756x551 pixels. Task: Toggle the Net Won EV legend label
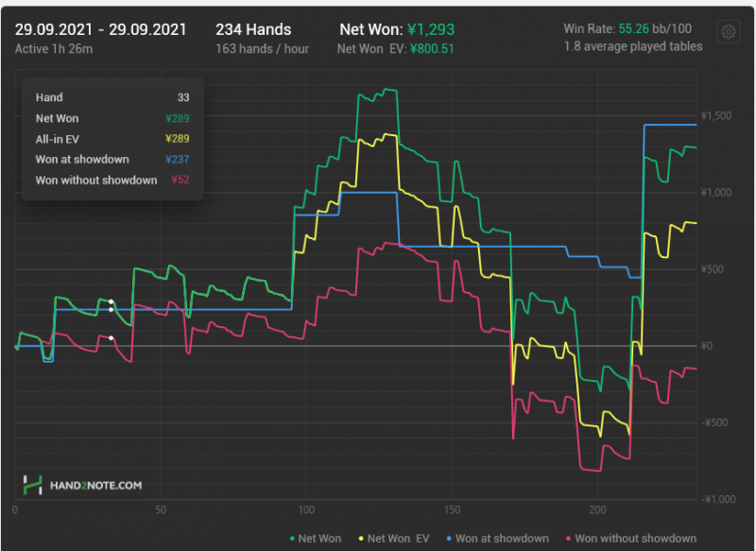click(397, 539)
